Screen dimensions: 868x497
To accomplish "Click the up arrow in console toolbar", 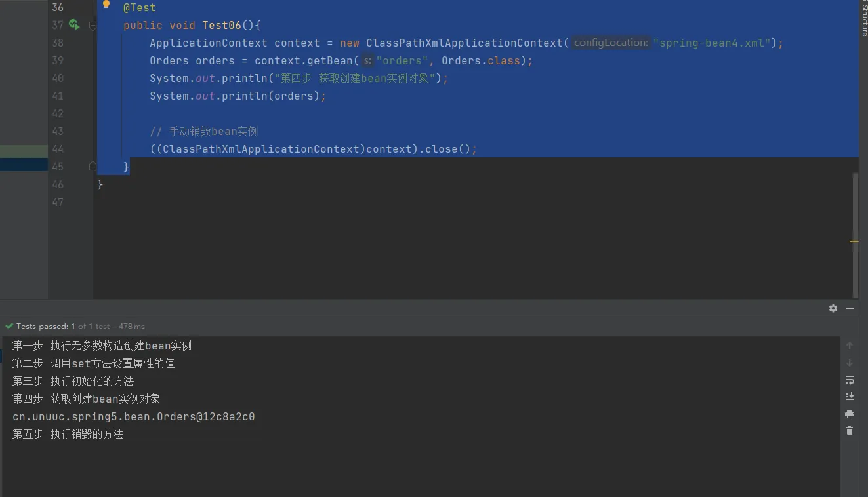I will [850, 346].
